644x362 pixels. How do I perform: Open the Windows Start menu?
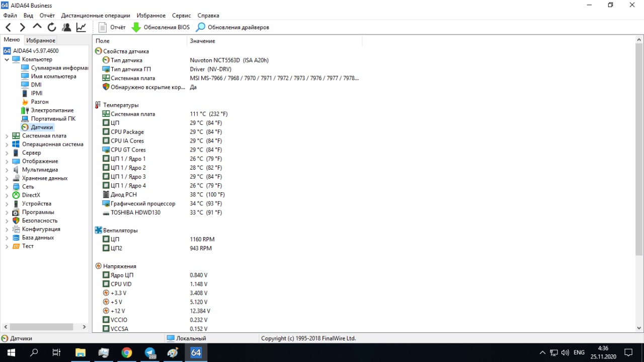click(x=11, y=352)
